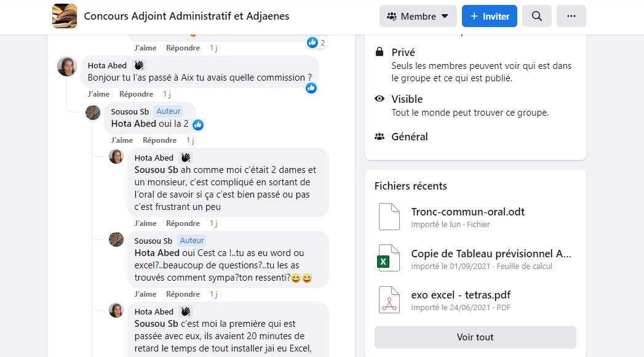Open Tronc-commun-oral.odt file icon
Image resolution: width=644 pixels, height=357 pixels.
click(x=389, y=217)
